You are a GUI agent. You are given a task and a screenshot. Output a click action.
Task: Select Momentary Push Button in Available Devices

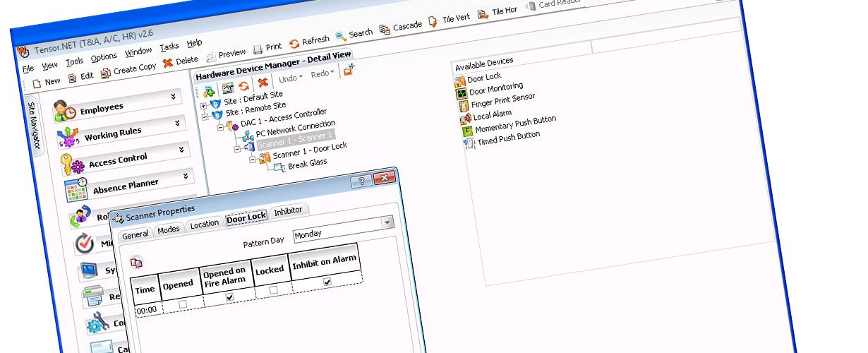(x=509, y=126)
